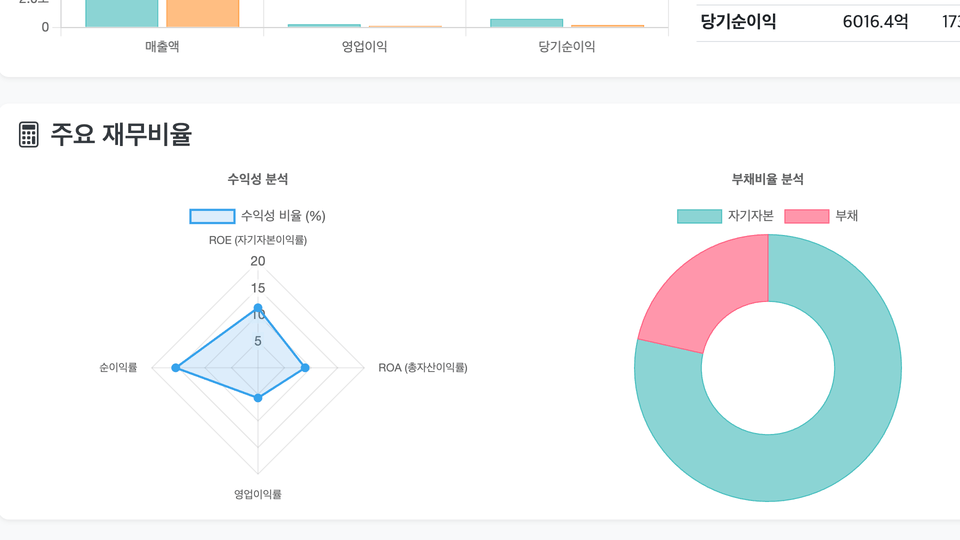The image size is (960, 540).
Task: Toggle the 수익성 비율 (%) legend item
Action: (x=257, y=216)
